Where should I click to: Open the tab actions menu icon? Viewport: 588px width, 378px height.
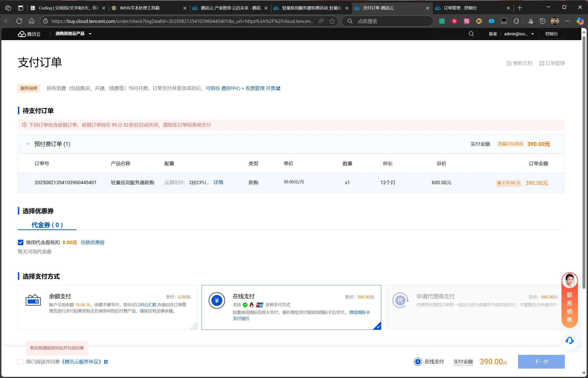[x=21, y=8]
